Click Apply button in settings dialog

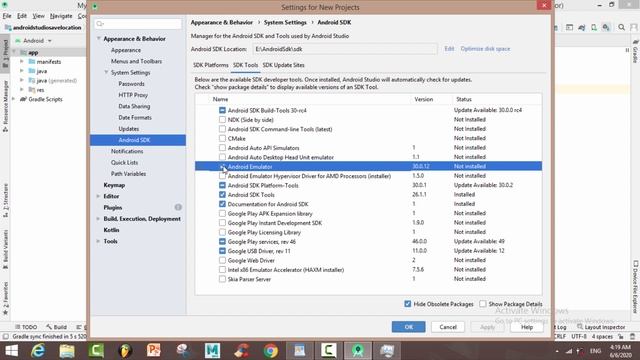point(487,327)
